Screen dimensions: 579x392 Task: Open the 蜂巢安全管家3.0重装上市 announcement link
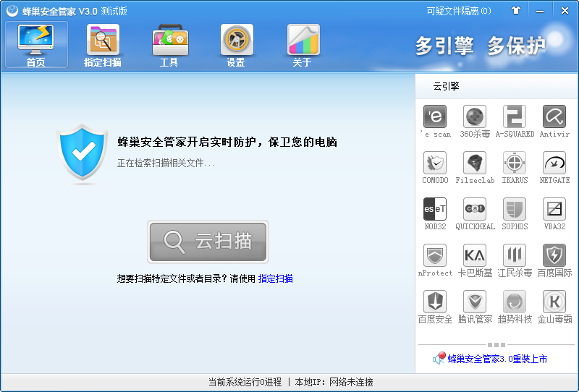pyautogui.click(x=497, y=359)
